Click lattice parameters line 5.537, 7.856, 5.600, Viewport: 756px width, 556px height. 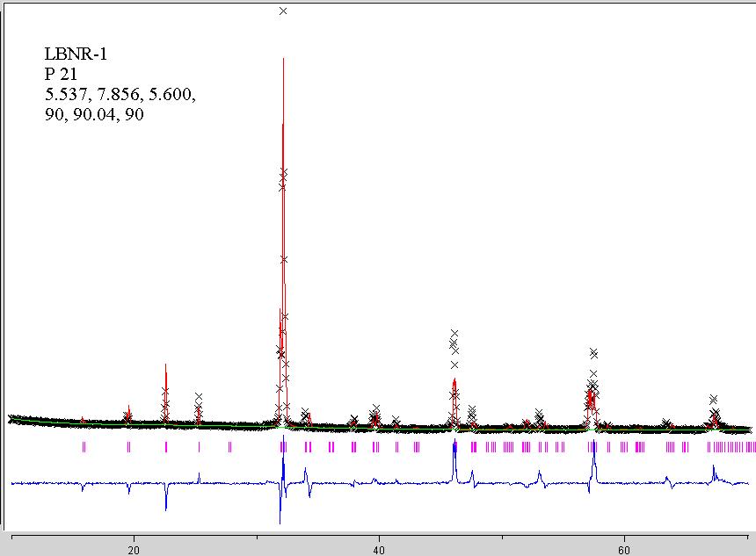click(x=120, y=95)
